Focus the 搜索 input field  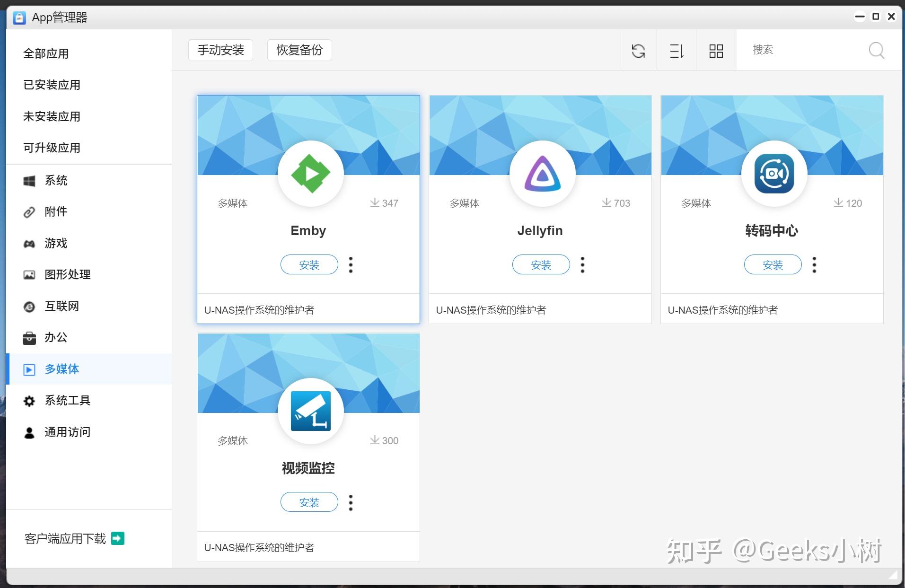coord(804,50)
